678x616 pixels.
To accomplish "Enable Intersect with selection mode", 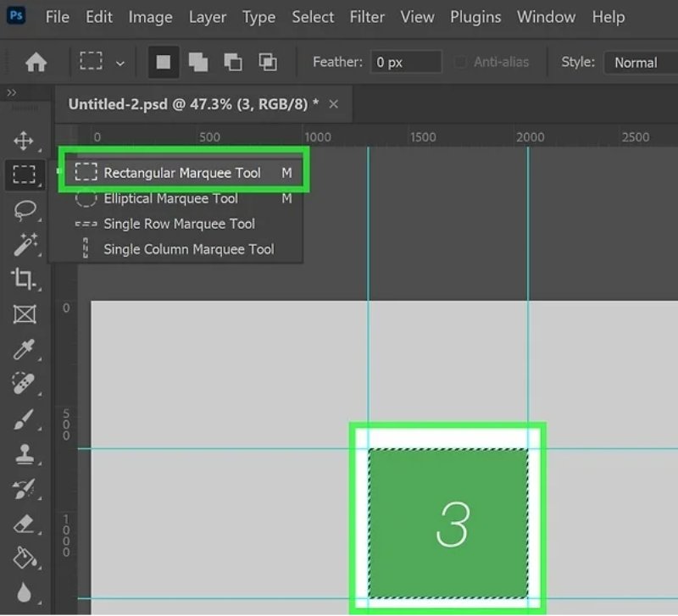I will pyautogui.click(x=268, y=63).
